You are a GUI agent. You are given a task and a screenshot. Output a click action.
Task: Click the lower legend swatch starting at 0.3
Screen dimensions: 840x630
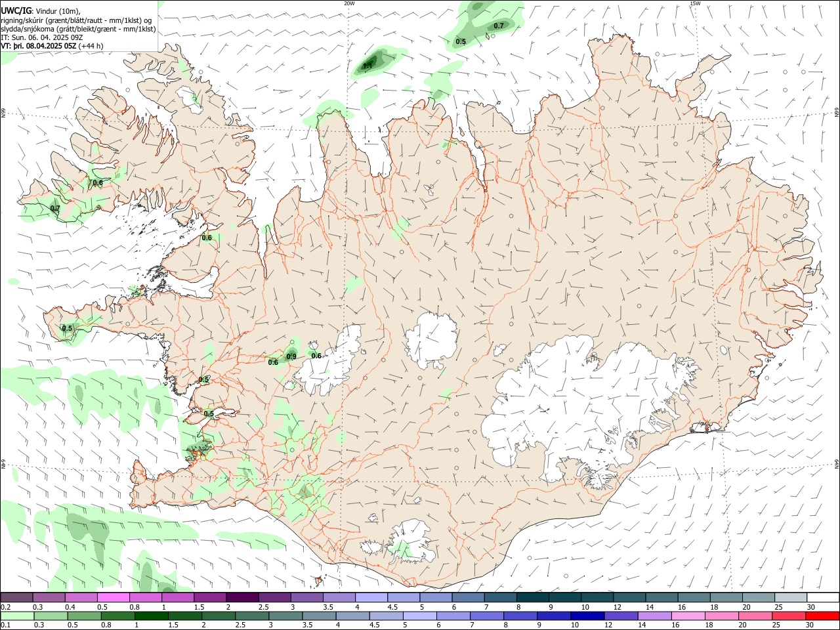click(x=51, y=616)
